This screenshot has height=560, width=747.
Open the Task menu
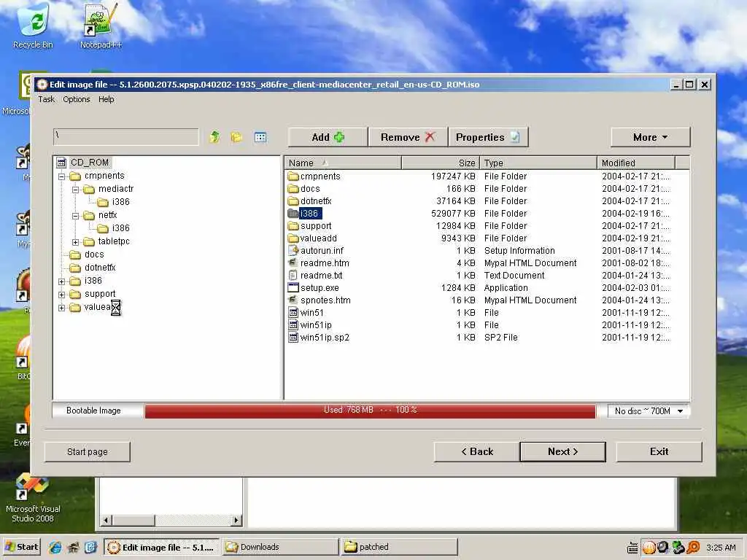46,99
